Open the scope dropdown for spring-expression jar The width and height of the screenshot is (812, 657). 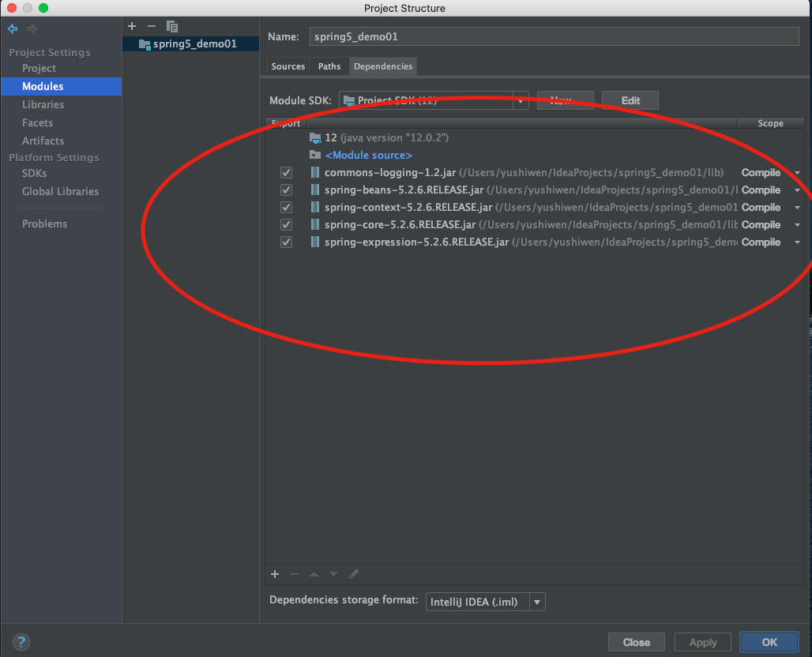coord(798,242)
